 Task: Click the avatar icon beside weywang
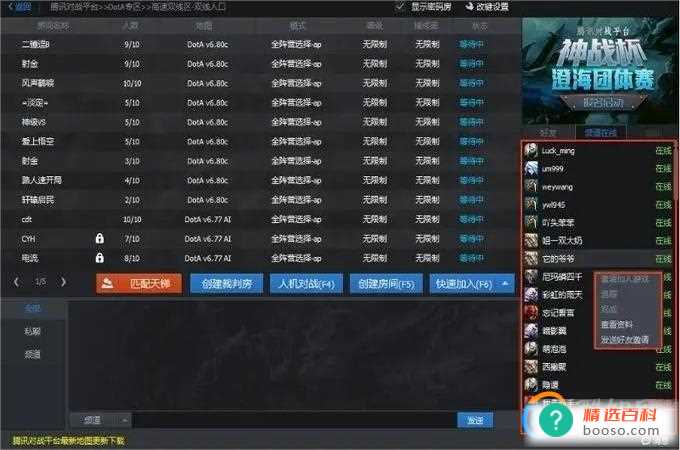[x=530, y=186]
